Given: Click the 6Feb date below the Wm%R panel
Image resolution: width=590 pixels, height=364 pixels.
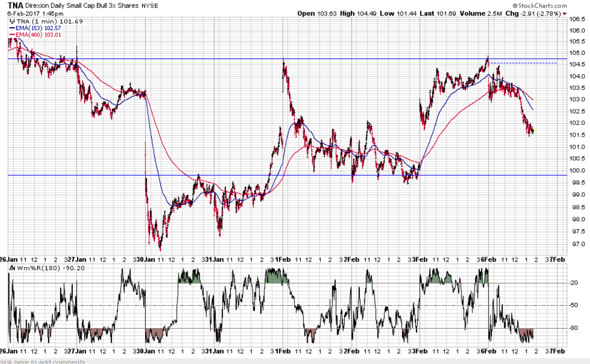Looking at the screenshot, I should coord(488,351).
